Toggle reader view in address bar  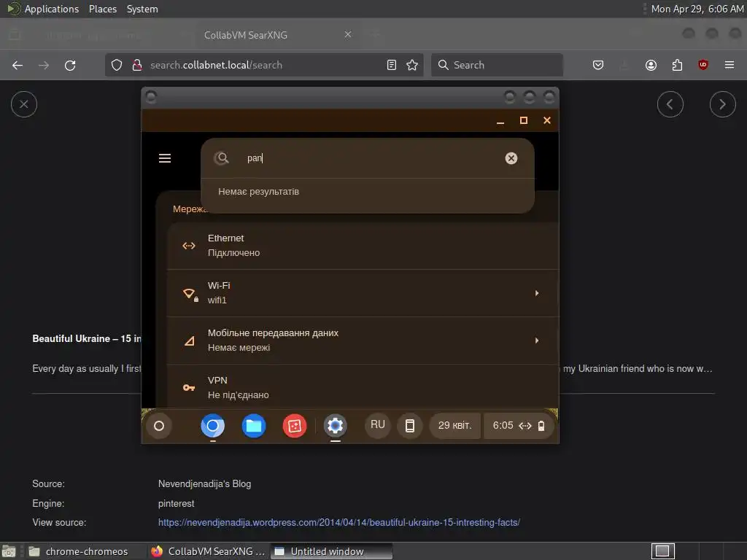click(x=392, y=65)
